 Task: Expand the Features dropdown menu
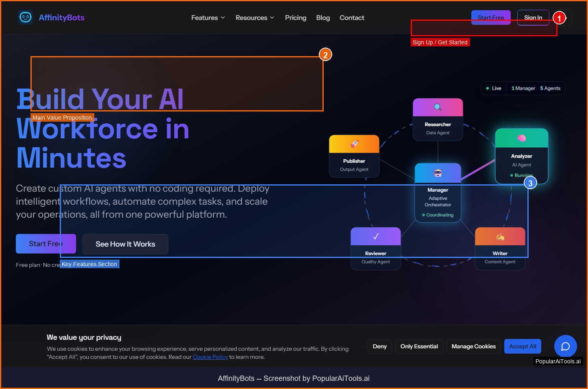tap(208, 18)
